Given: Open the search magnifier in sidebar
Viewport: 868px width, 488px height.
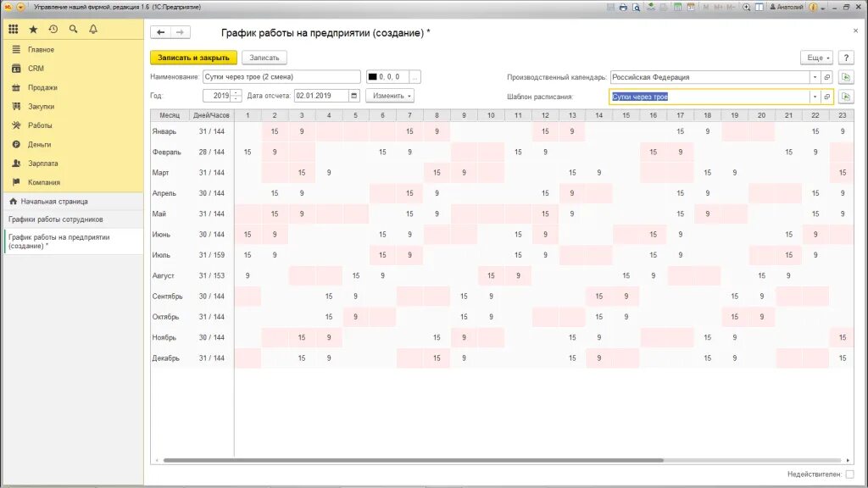Looking at the screenshot, I should (73, 30).
